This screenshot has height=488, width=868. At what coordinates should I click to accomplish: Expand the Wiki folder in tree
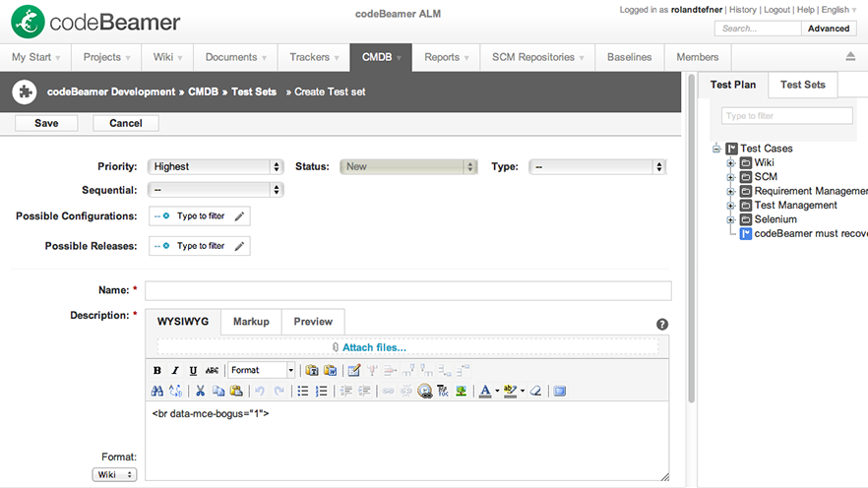click(x=730, y=162)
